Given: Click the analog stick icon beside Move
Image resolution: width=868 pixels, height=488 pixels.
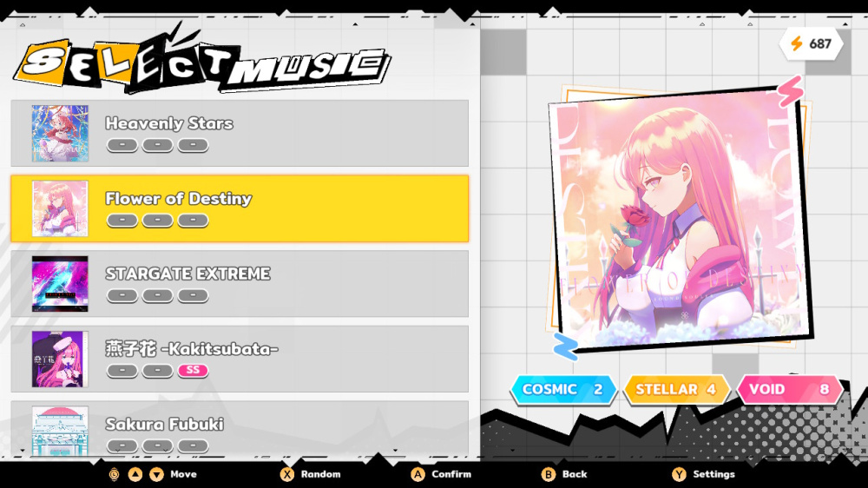Looking at the screenshot, I should click(x=114, y=474).
